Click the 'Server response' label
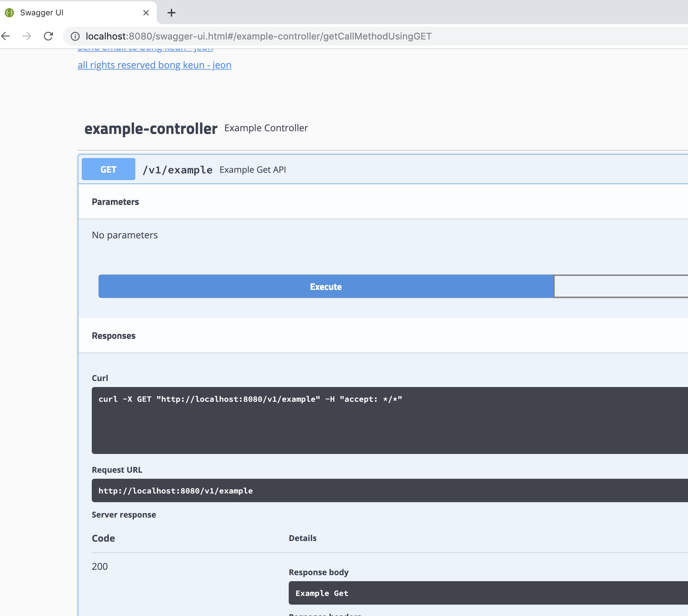This screenshot has height=616, width=688. pyautogui.click(x=124, y=515)
